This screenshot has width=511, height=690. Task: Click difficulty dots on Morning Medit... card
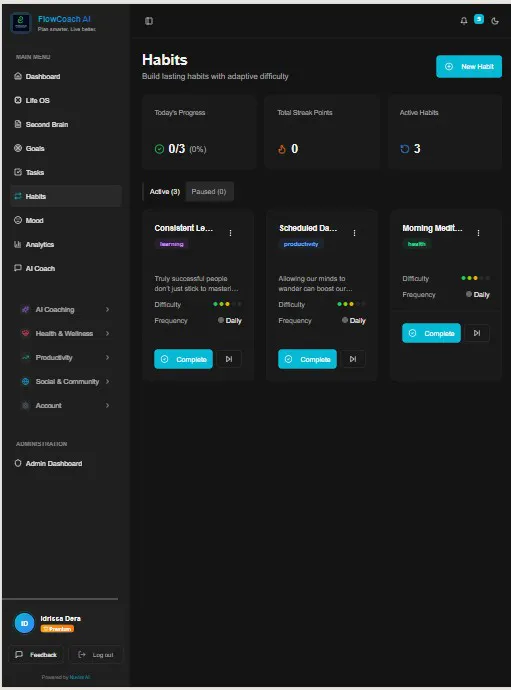(x=475, y=278)
